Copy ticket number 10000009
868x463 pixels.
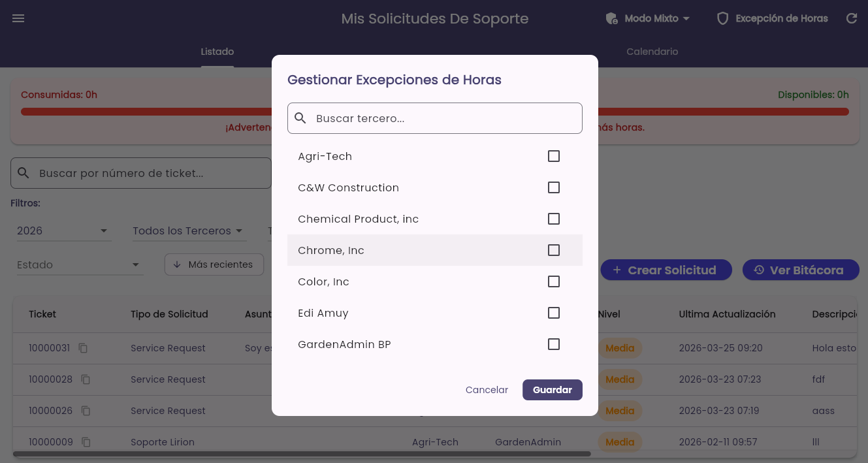[86, 442]
